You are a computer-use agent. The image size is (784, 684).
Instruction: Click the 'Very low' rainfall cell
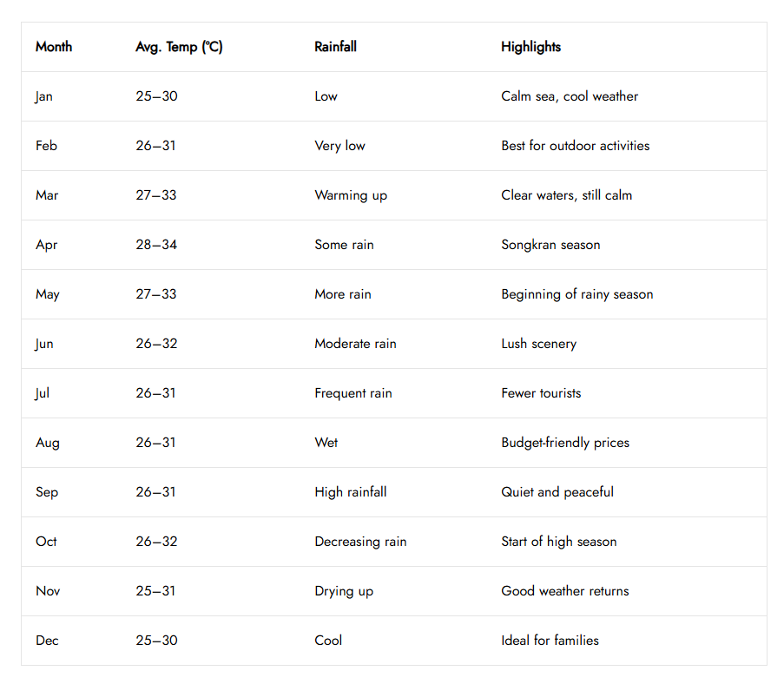click(x=339, y=146)
